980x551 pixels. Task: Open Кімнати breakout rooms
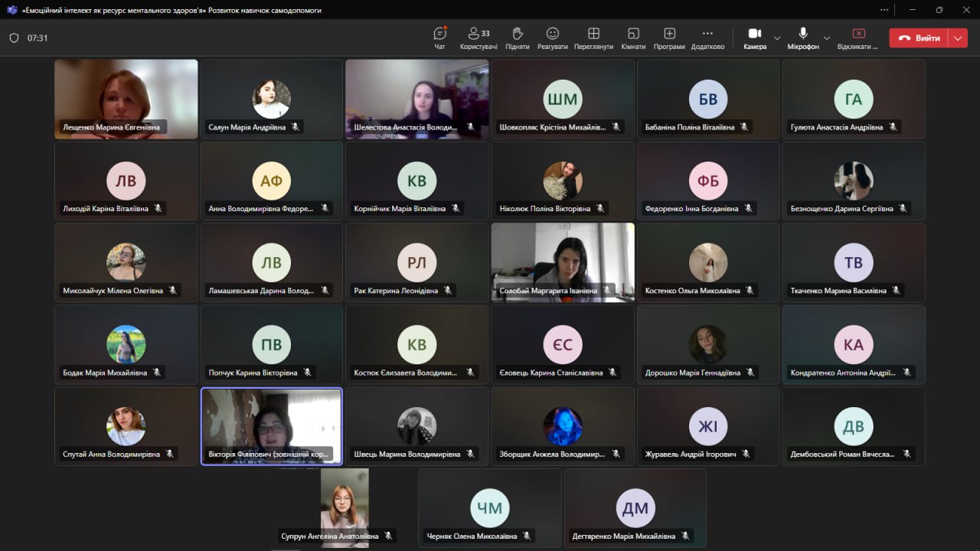point(633,37)
